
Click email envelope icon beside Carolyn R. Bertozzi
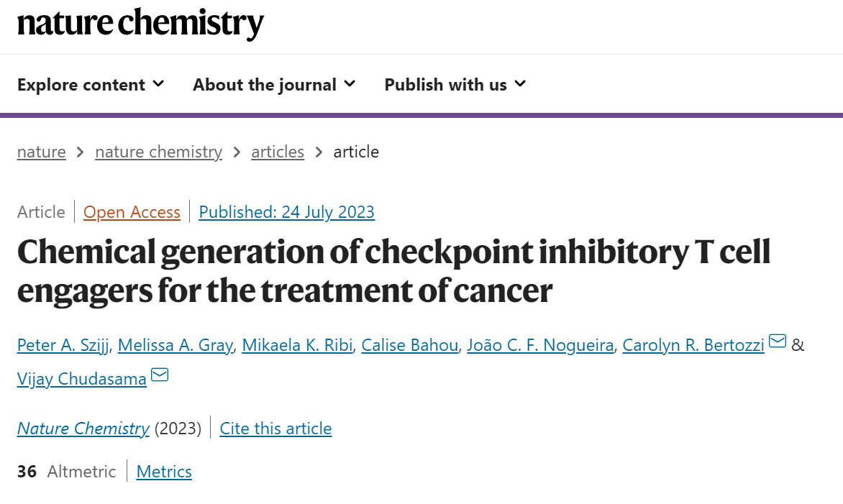[x=778, y=342]
